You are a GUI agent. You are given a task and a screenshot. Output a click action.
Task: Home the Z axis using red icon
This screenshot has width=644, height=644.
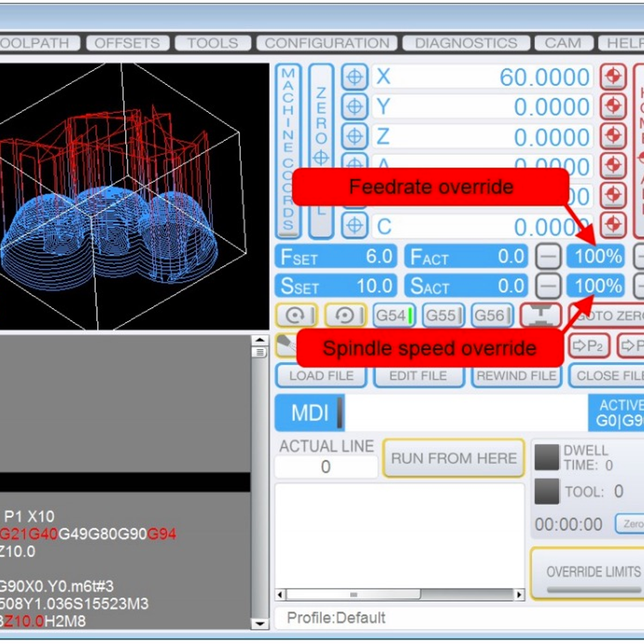click(613, 136)
